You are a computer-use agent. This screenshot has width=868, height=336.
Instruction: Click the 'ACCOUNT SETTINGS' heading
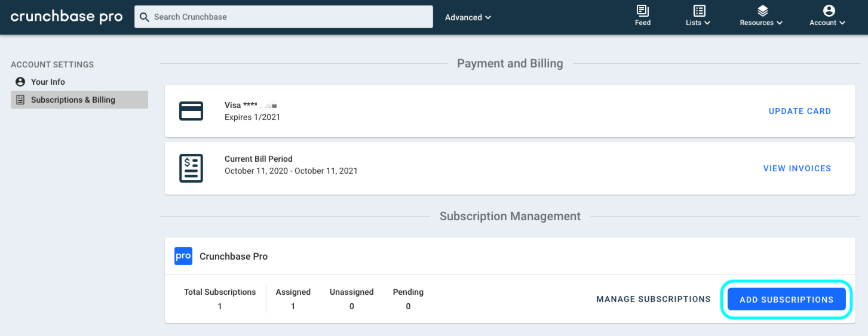(53, 64)
